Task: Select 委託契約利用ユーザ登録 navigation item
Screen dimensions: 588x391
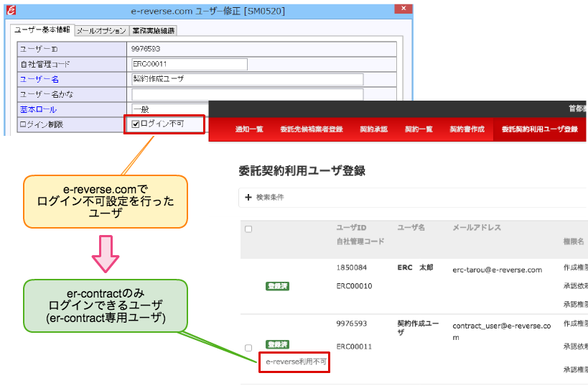Action: coord(539,129)
